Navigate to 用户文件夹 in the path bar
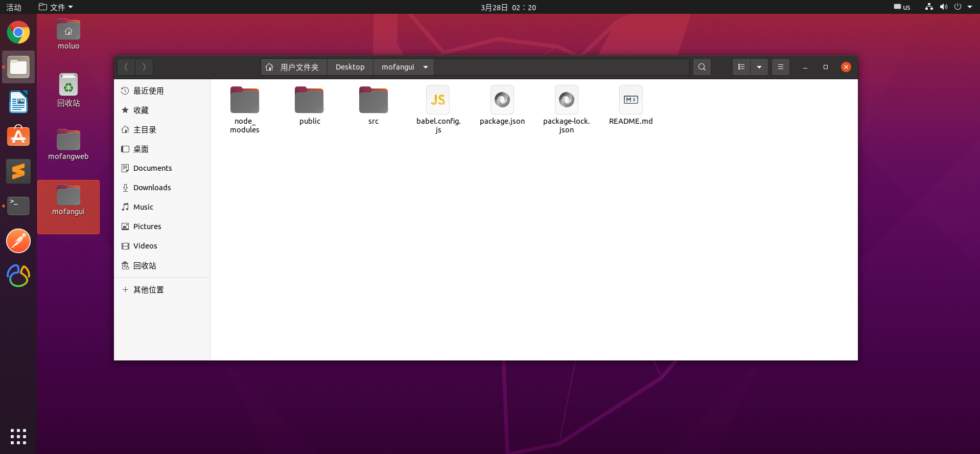The width and height of the screenshot is (980, 454). pyautogui.click(x=294, y=67)
